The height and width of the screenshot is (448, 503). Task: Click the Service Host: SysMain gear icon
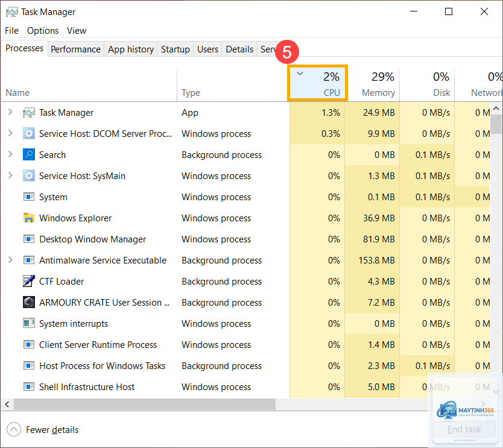[x=29, y=175]
